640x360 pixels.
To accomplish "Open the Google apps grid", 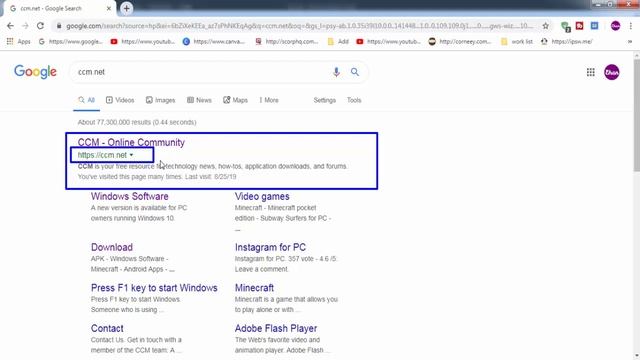I will [590, 72].
